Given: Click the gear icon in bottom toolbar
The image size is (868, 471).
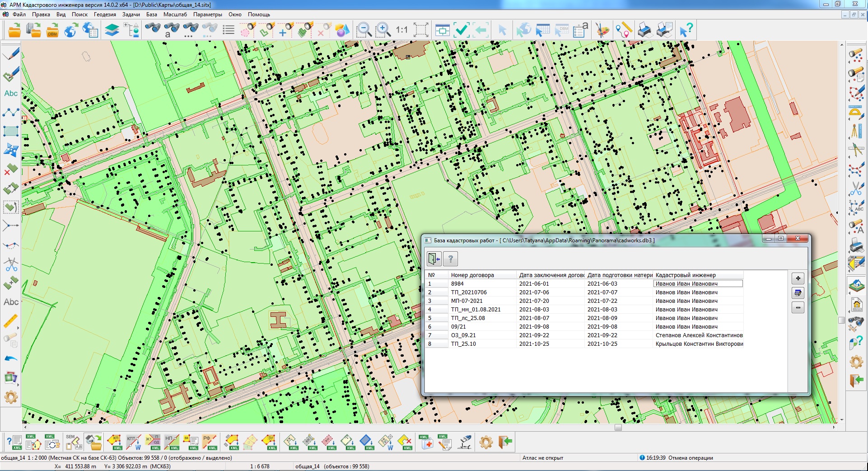Looking at the screenshot, I should (486, 442).
